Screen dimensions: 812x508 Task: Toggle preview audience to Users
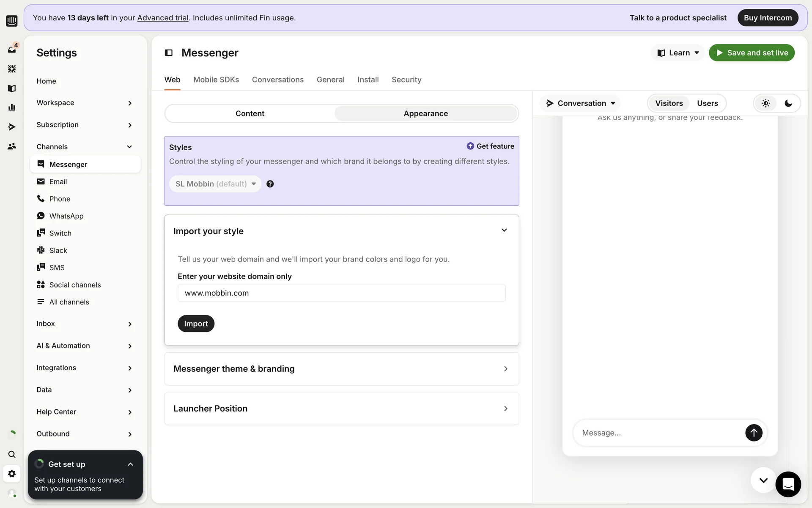[x=707, y=103]
